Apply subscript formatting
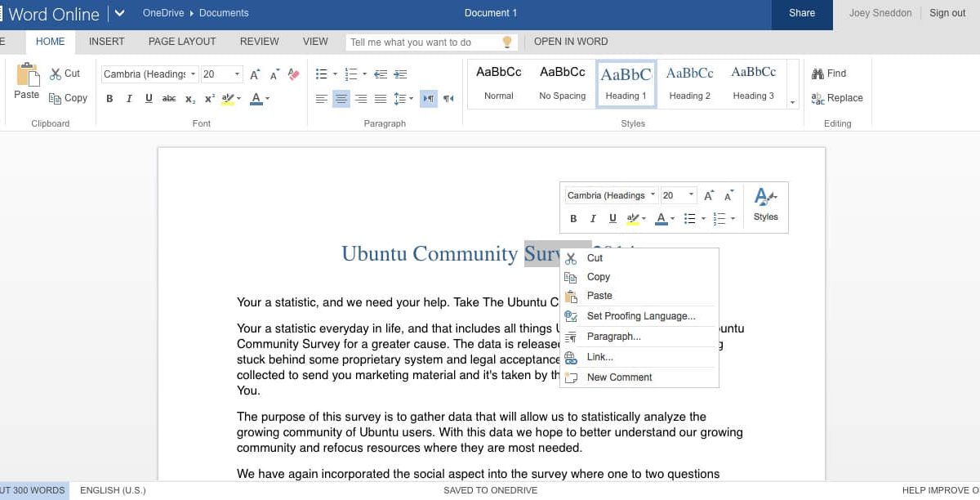 (189, 99)
